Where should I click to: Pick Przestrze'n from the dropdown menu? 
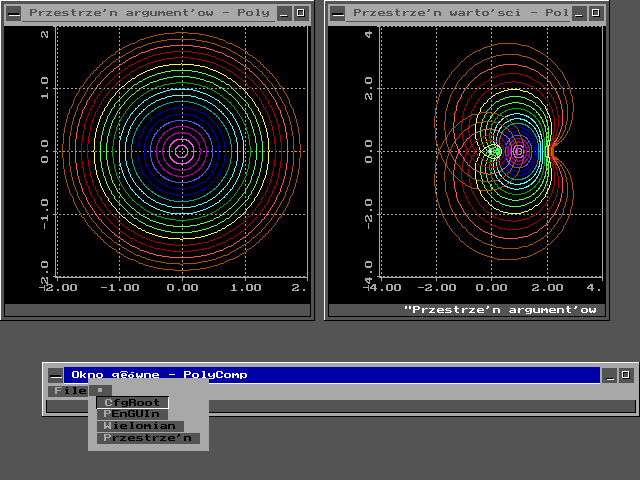pos(148,438)
